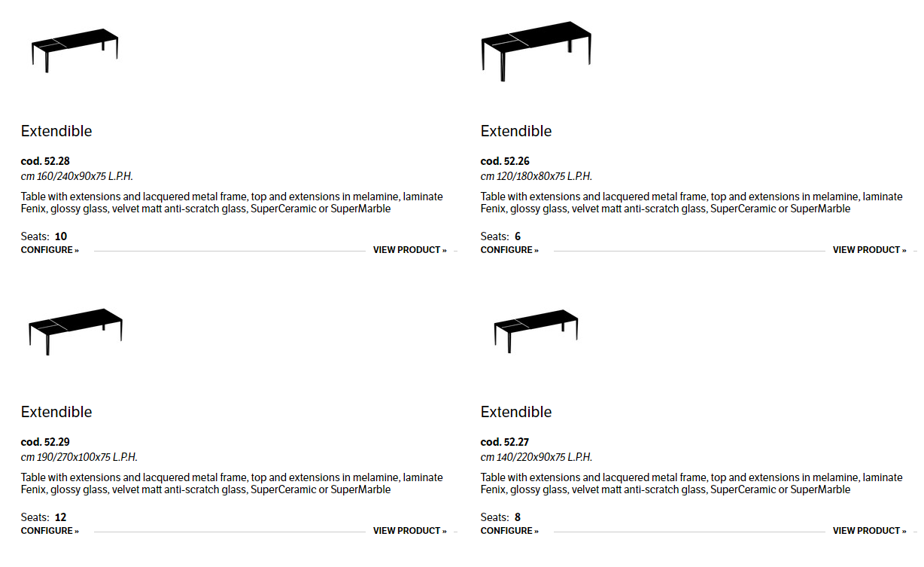View product for cod. 52.29

[x=409, y=531]
